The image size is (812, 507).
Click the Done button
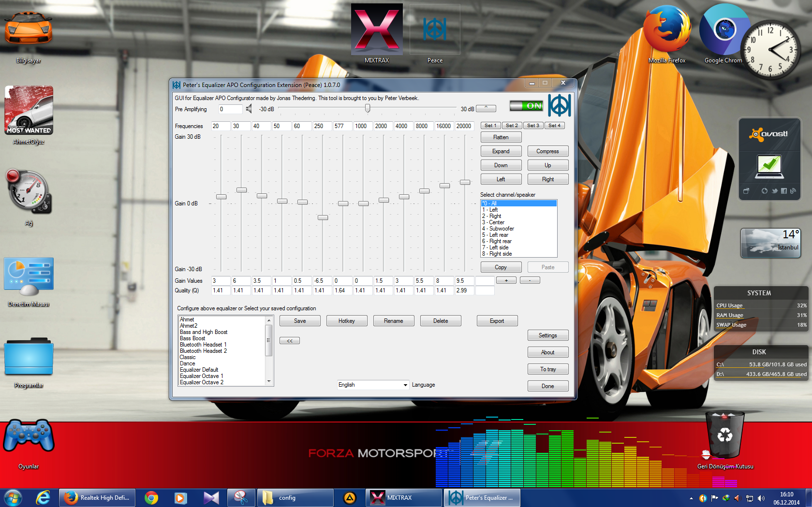pos(548,386)
